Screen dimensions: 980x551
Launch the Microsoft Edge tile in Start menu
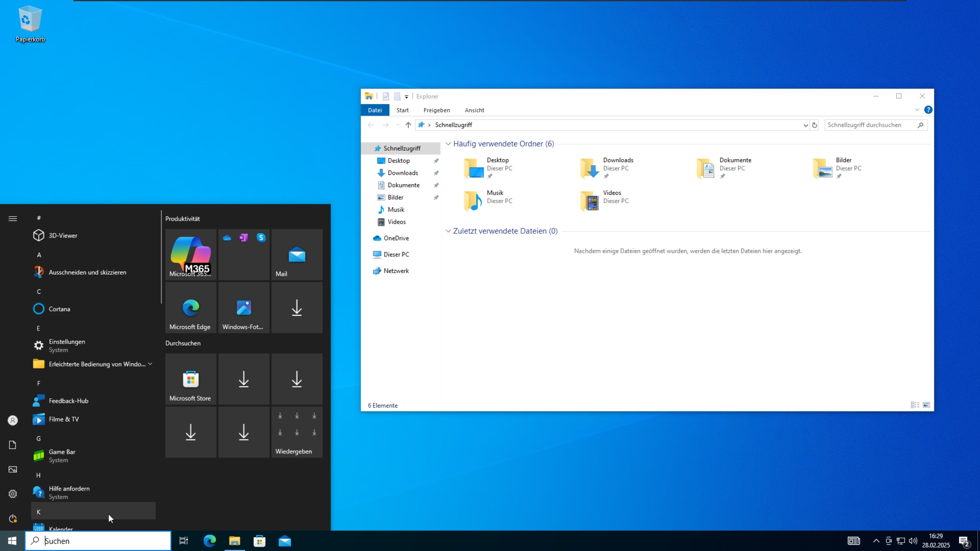pyautogui.click(x=191, y=308)
